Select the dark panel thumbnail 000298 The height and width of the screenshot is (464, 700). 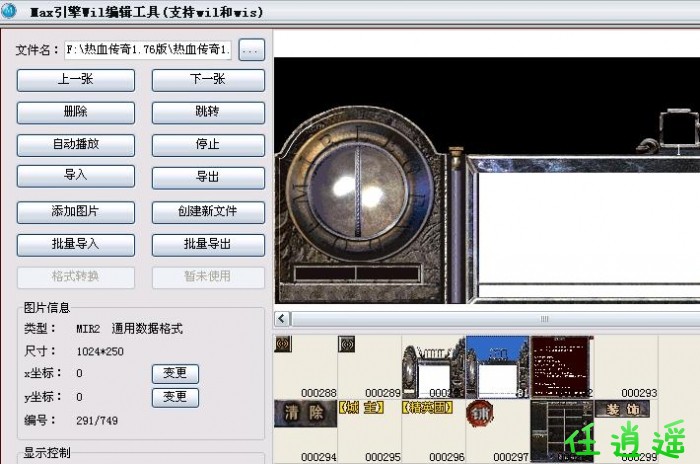point(562,431)
